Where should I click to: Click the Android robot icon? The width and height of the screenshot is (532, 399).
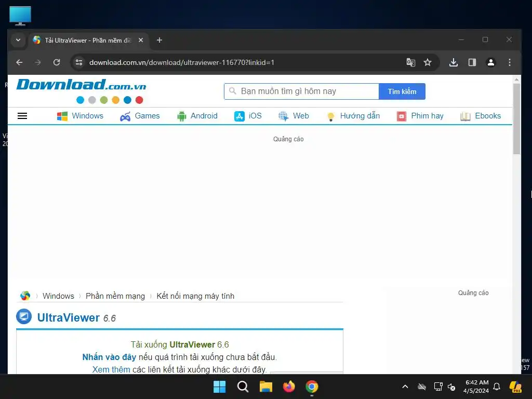tap(181, 116)
